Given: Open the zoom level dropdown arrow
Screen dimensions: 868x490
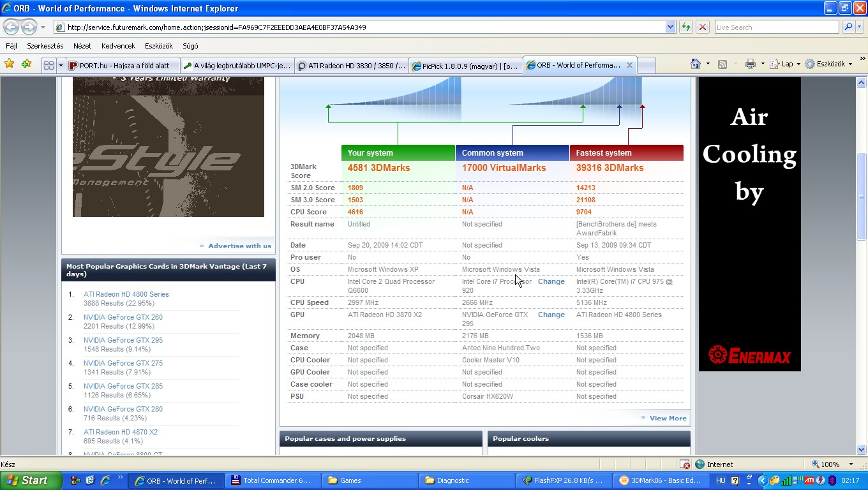Looking at the screenshot, I should pyautogui.click(x=851, y=464).
